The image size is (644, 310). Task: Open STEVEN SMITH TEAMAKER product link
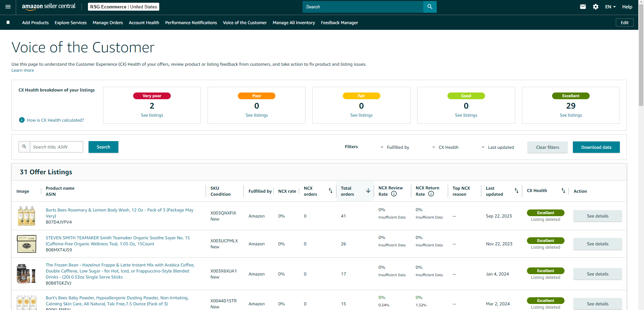(118, 241)
